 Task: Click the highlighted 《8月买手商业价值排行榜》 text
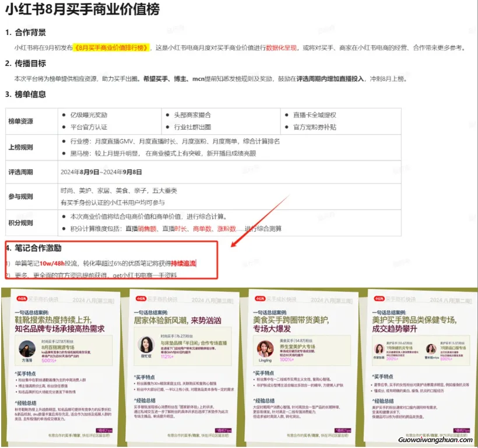(111, 48)
